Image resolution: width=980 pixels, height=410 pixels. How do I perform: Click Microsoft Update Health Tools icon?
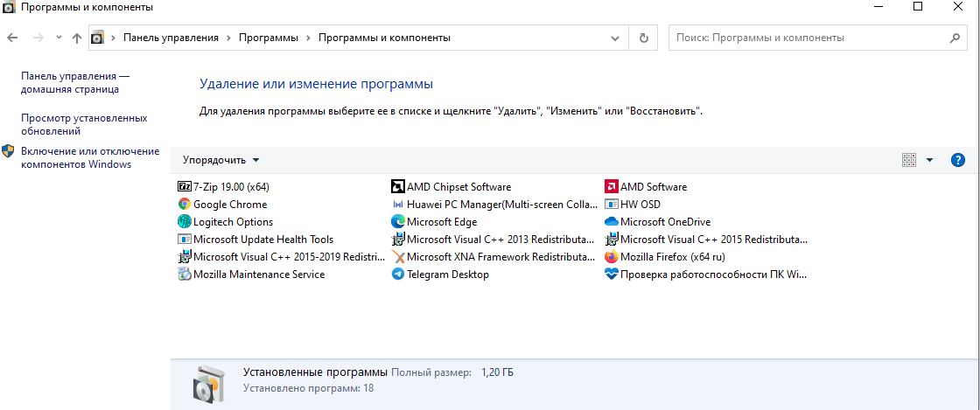click(185, 239)
